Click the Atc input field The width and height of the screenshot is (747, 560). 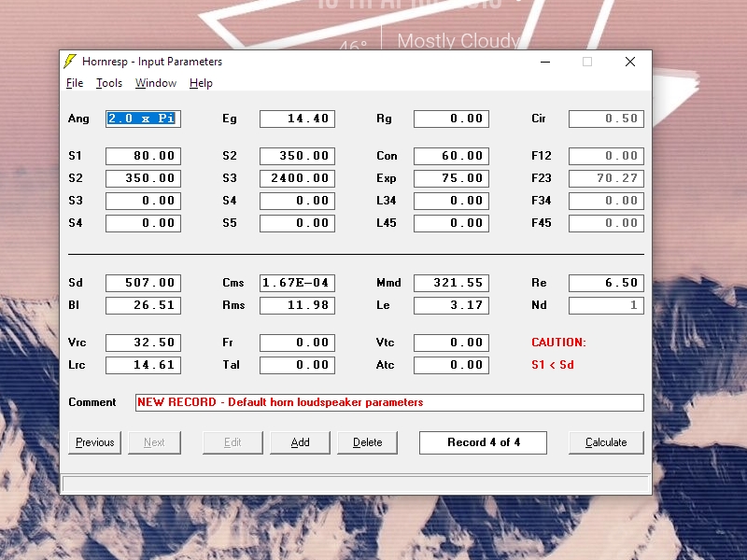[x=451, y=365]
